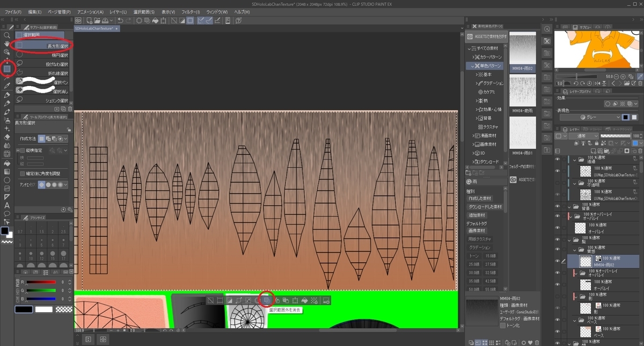Screen dimensions: 644x346
Task: Choose the Polyline selection (折れ線選択) sub tool
Action: point(42,73)
